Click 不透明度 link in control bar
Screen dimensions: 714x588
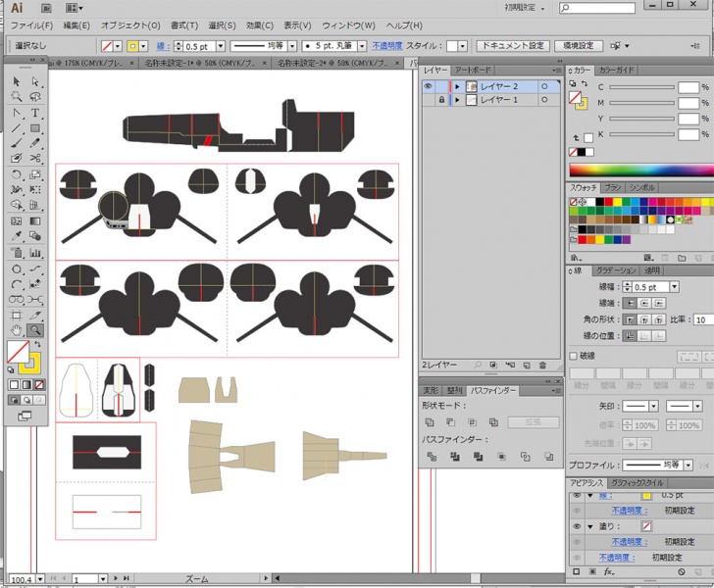coord(387,46)
